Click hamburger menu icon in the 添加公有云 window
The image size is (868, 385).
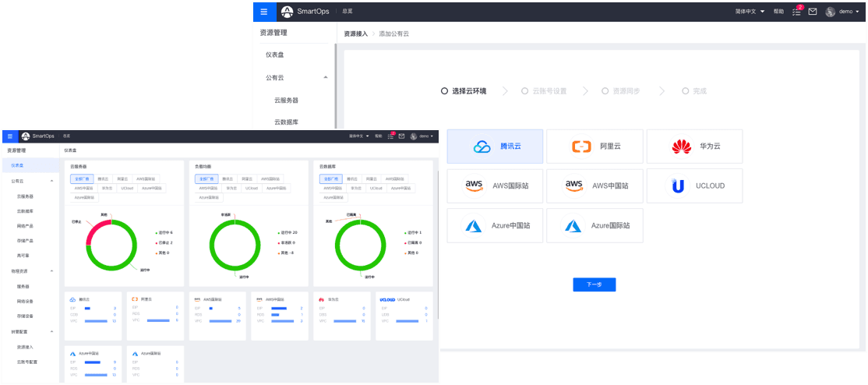point(265,12)
